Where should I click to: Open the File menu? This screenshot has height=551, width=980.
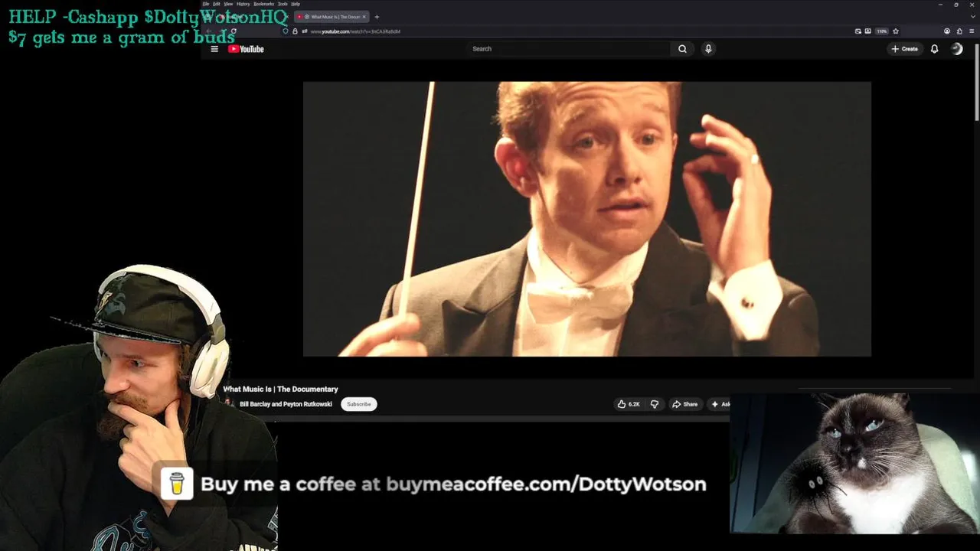(x=206, y=4)
